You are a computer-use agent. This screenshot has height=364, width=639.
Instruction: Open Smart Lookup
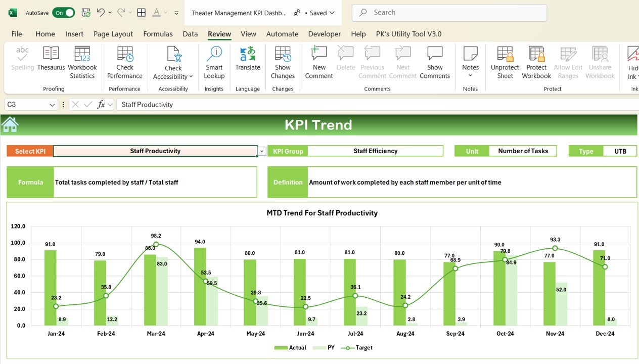[x=214, y=62]
